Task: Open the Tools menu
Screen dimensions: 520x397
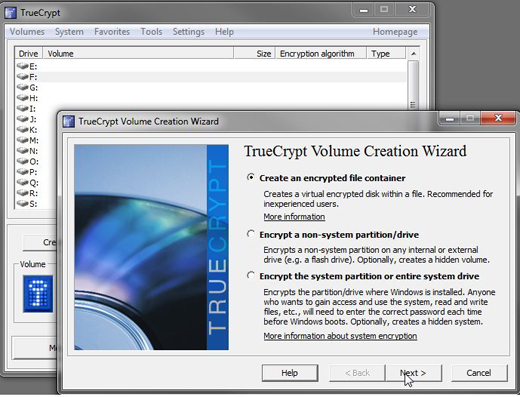Action: pos(151,32)
